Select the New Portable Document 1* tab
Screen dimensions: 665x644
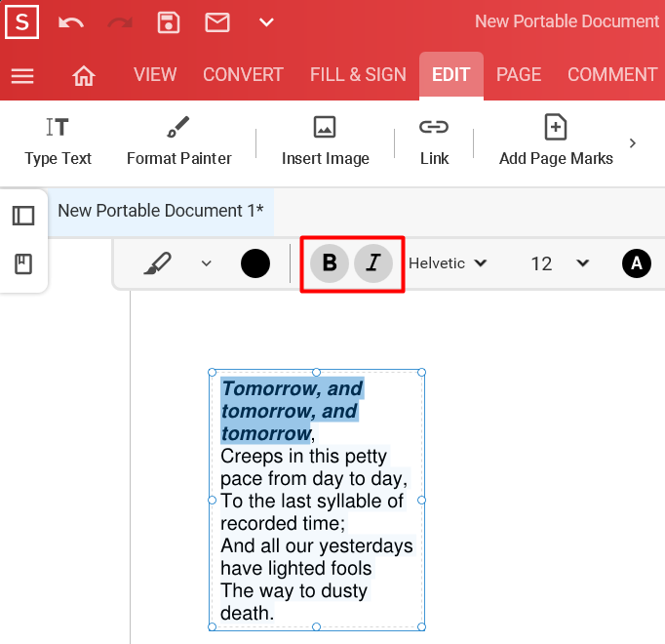[x=161, y=211]
